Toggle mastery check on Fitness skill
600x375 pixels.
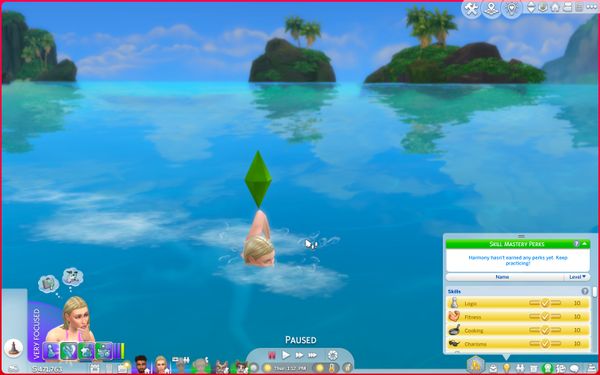point(545,317)
